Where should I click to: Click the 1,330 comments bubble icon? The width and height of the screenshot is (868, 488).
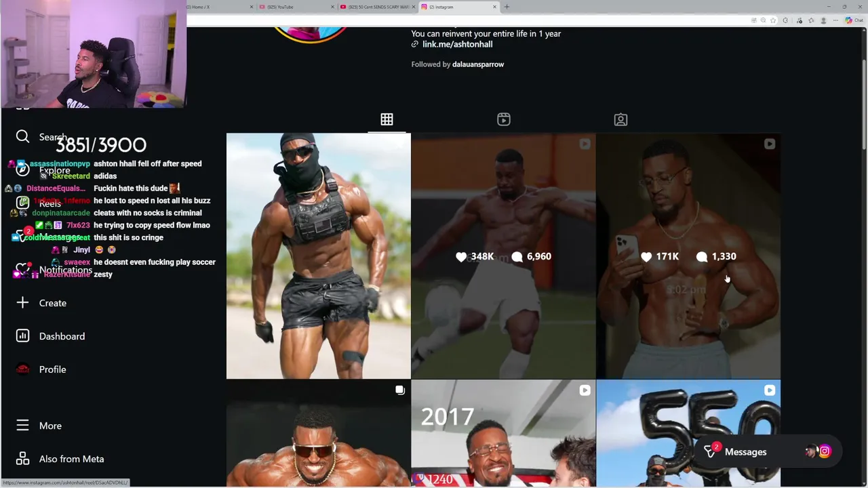click(702, 256)
